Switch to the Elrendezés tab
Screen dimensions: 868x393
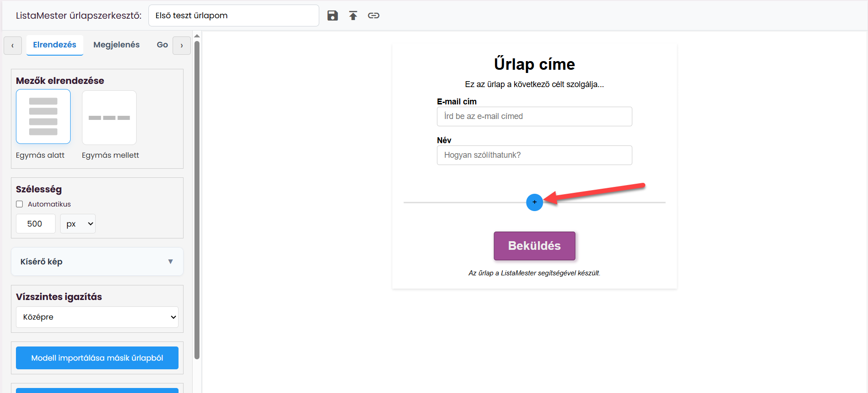coord(55,45)
